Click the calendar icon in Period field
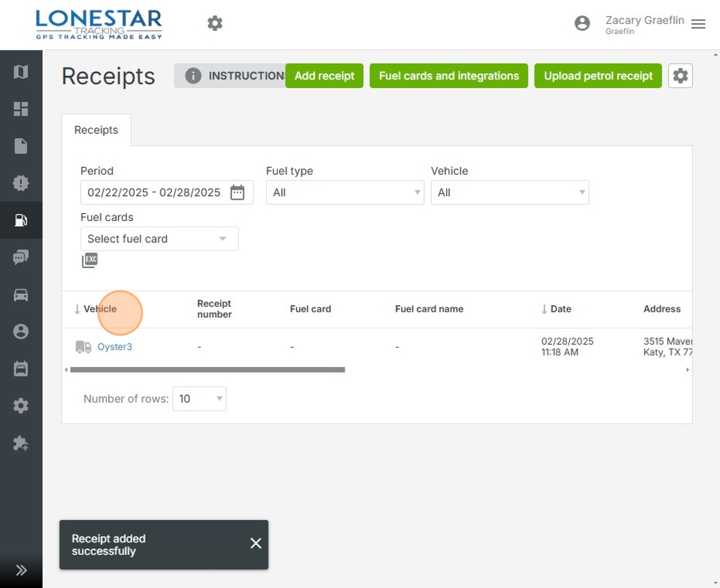This screenshot has width=720, height=588. pyautogui.click(x=237, y=192)
